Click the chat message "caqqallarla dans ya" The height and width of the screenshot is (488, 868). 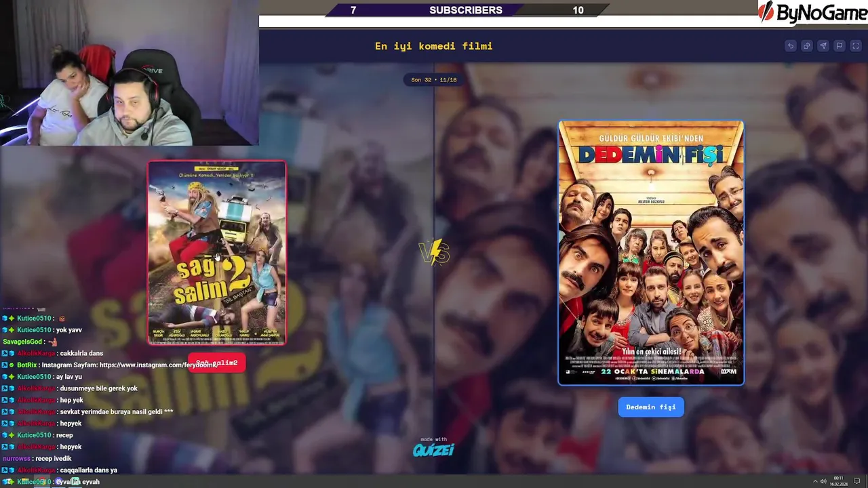click(89, 470)
